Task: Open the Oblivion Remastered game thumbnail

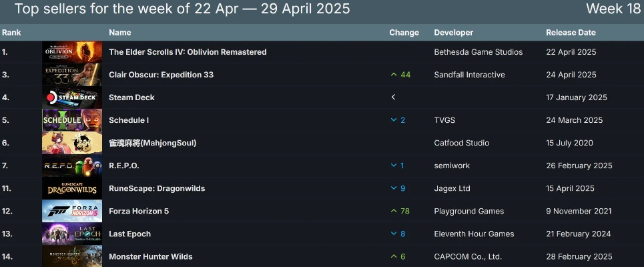Action: pos(72,52)
